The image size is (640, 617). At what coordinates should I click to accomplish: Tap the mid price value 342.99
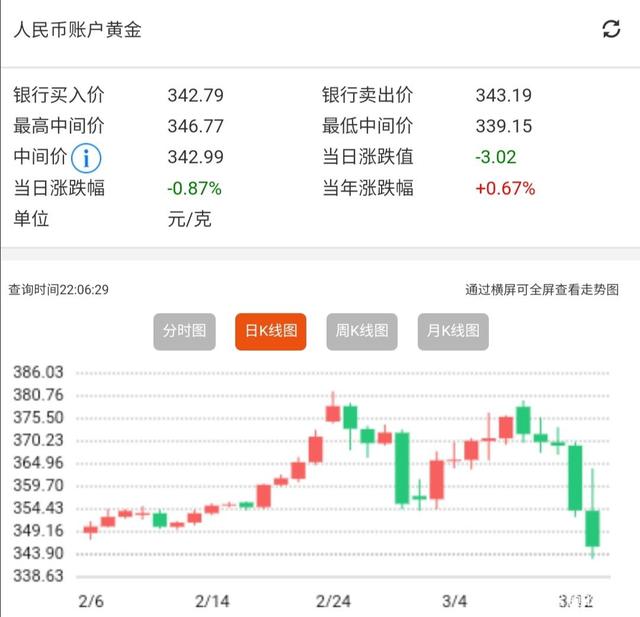click(196, 157)
